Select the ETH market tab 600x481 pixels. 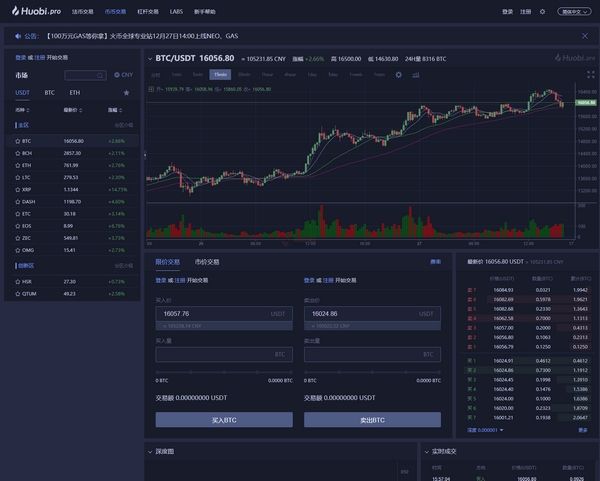pos(75,93)
